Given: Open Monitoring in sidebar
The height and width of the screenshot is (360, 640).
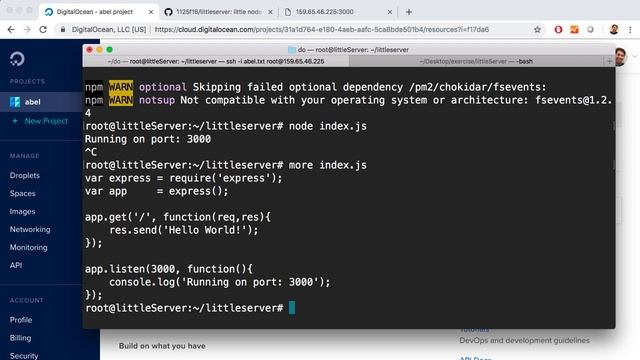Looking at the screenshot, I should (28, 247).
